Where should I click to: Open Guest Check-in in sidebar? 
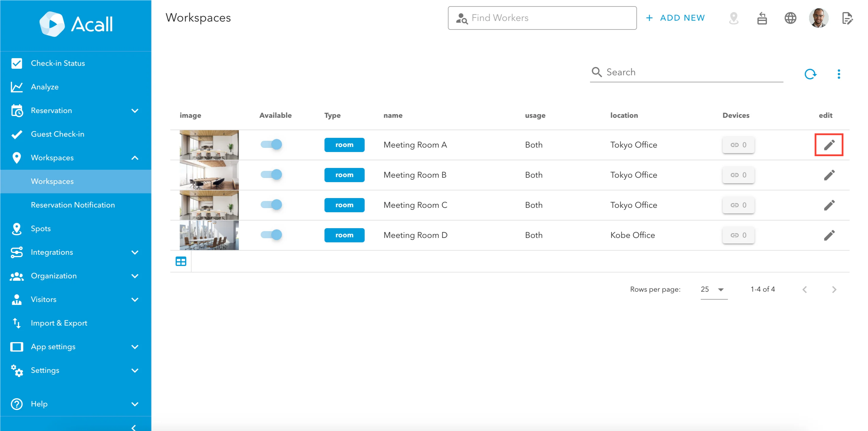click(x=76, y=134)
